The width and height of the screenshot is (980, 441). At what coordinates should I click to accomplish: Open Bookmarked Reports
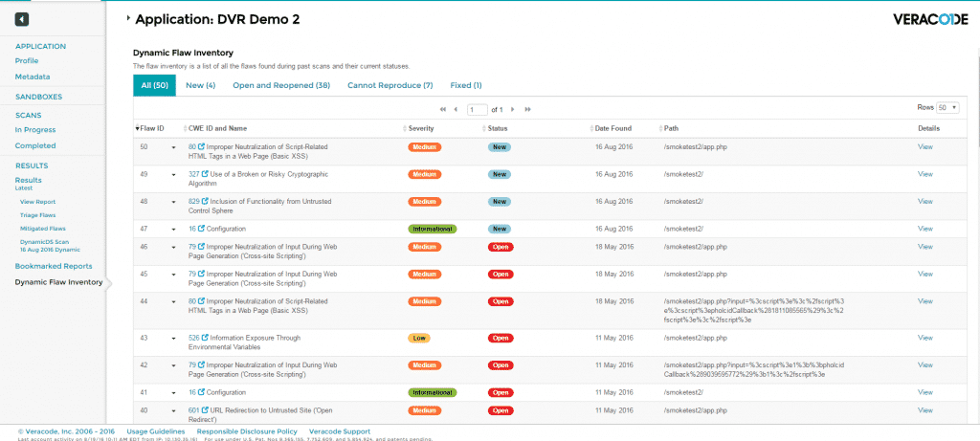point(54,266)
